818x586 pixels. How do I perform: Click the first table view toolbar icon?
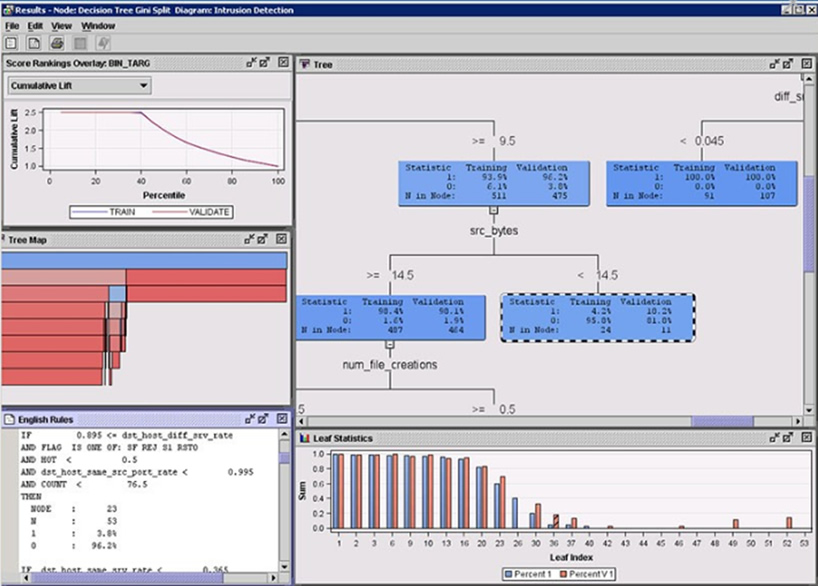[12, 43]
